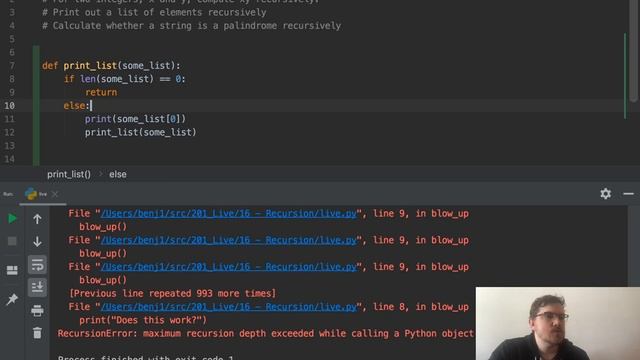
Task: Open second live.py traceback file link
Action: click(229, 240)
